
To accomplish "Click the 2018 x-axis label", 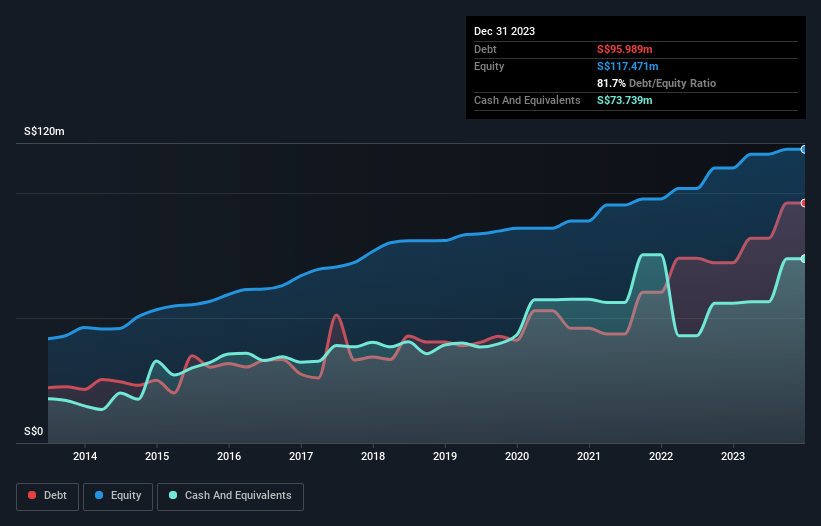I will tap(373, 456).
